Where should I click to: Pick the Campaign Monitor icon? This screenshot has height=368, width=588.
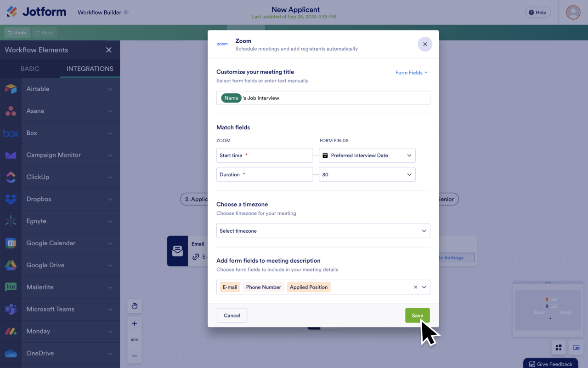tap(11, 155)
